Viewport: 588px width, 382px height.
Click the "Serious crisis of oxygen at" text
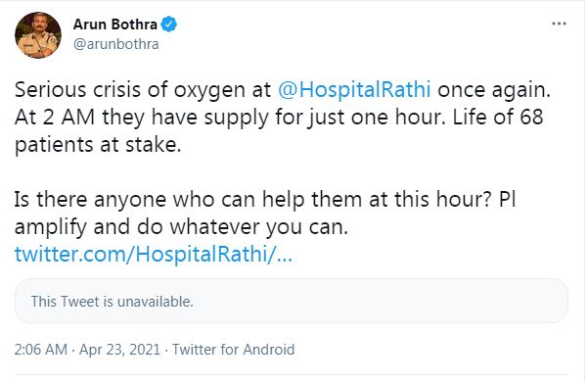click(143, 90)
